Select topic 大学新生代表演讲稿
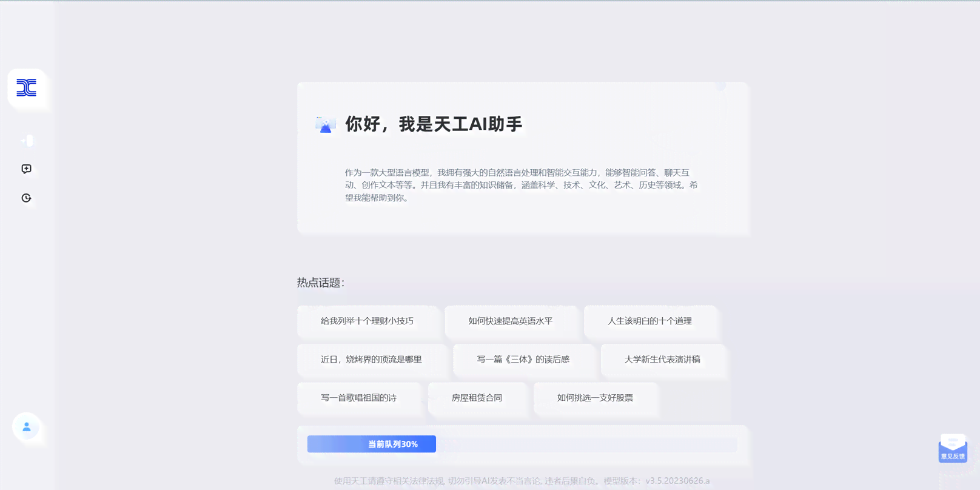 click(662, 360)
